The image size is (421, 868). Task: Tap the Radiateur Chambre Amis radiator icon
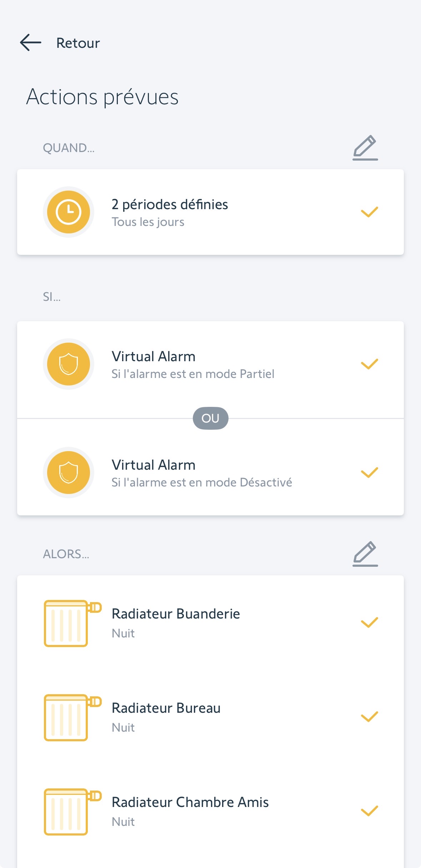[71, 812]
